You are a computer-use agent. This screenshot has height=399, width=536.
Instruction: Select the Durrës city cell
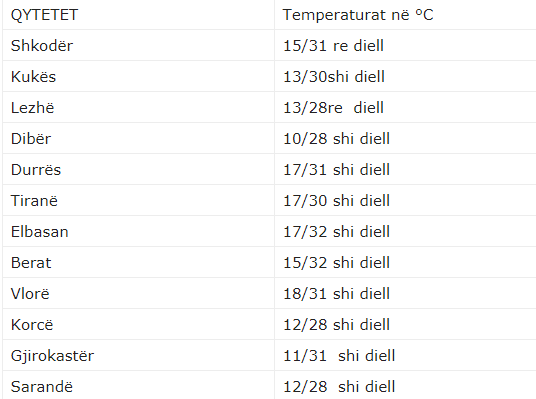click(36, 170)
